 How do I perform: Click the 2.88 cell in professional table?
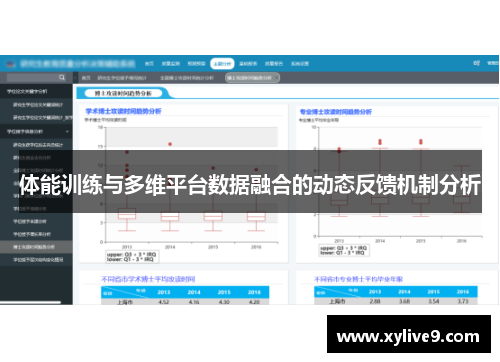coord(375,301)
